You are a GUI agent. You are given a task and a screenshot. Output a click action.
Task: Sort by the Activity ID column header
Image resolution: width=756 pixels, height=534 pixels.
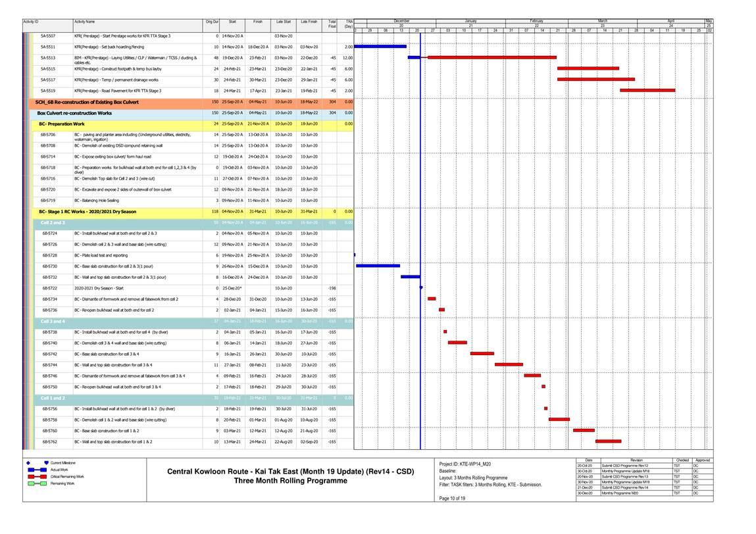(x=46, y=22)
